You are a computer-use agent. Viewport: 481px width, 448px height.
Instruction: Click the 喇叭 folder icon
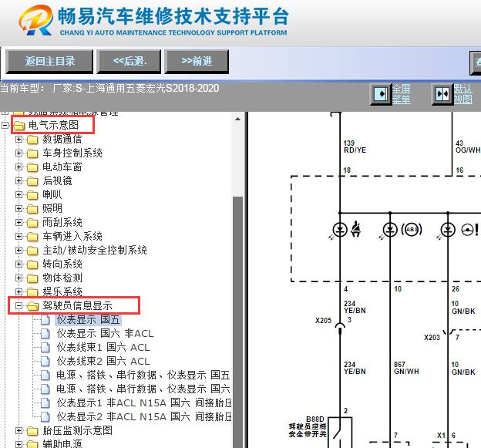pyautogui.click(x=32, y=195)
